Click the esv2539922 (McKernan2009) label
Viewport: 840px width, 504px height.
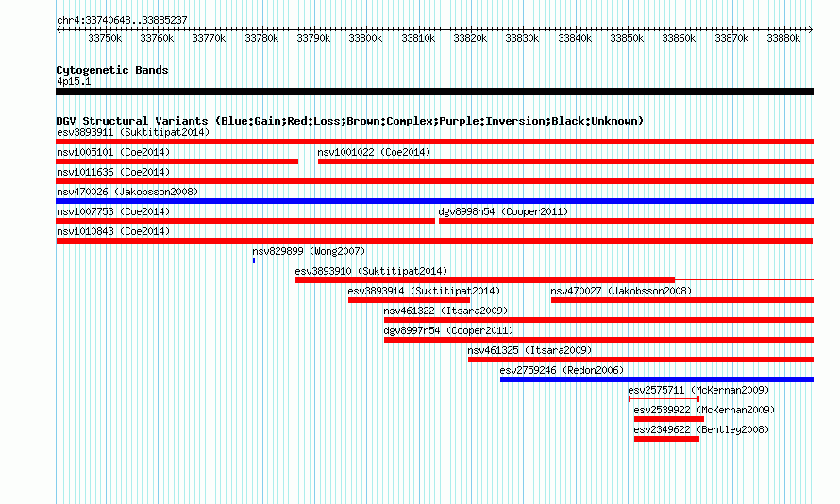[x=704, y=410]
